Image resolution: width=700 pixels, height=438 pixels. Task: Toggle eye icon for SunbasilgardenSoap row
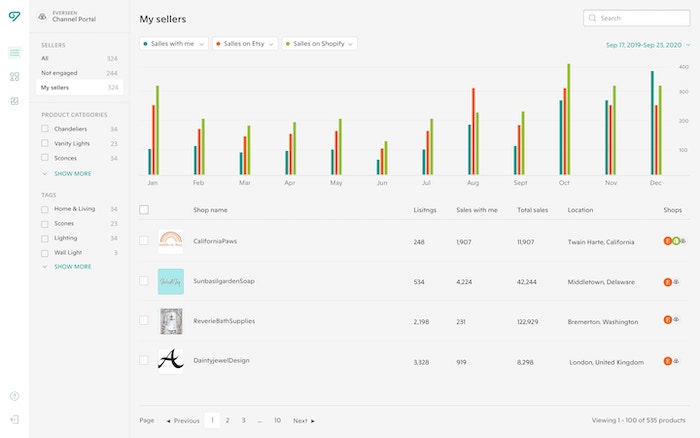tap(676, 282)
